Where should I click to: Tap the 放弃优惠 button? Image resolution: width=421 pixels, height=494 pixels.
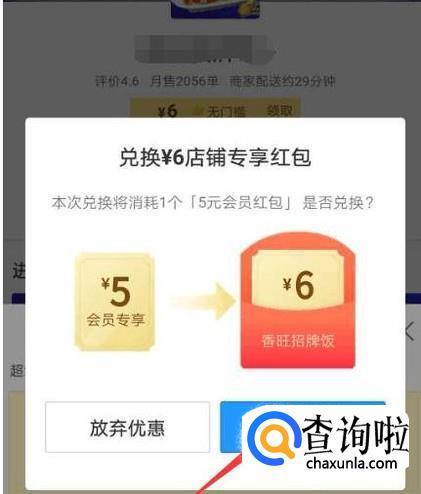(x=127, y=427)
